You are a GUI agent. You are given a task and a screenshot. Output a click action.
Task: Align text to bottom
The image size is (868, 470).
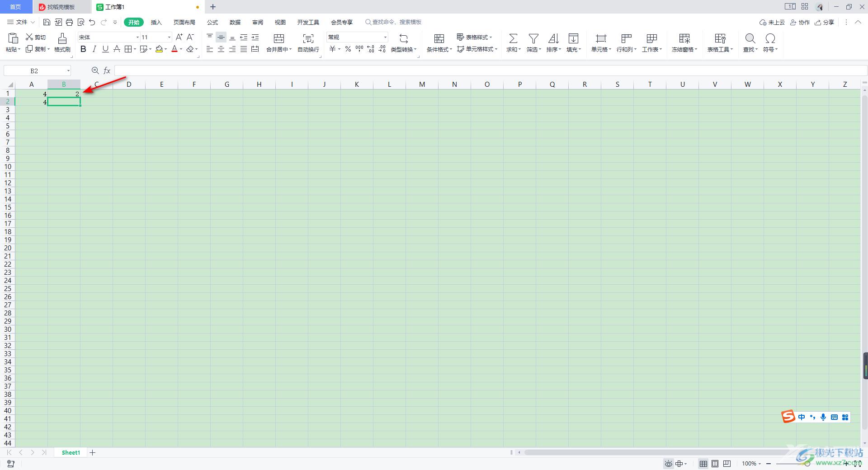232,37
